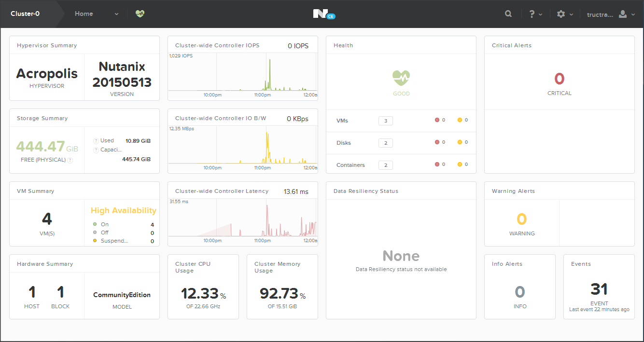
Task: Click the user profile avatar icon
Action: [623, 14]
